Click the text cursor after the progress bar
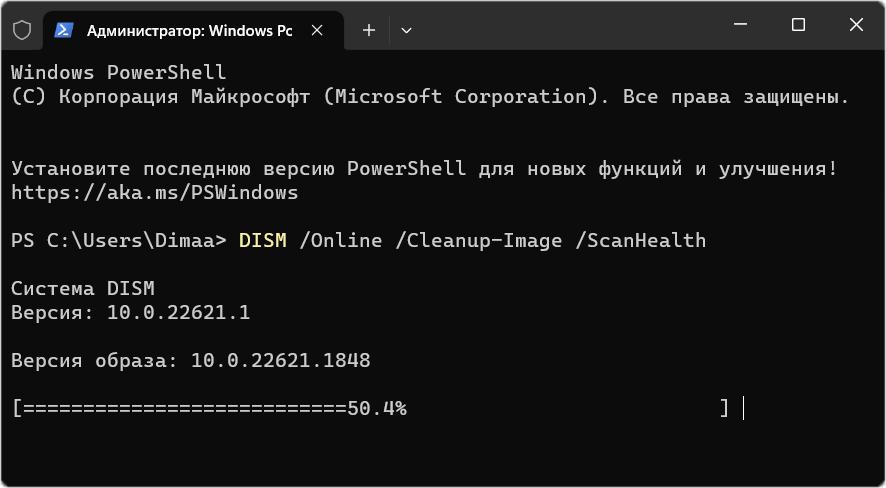The height and width of the screenshot is (488, 886). pos(744,408)
